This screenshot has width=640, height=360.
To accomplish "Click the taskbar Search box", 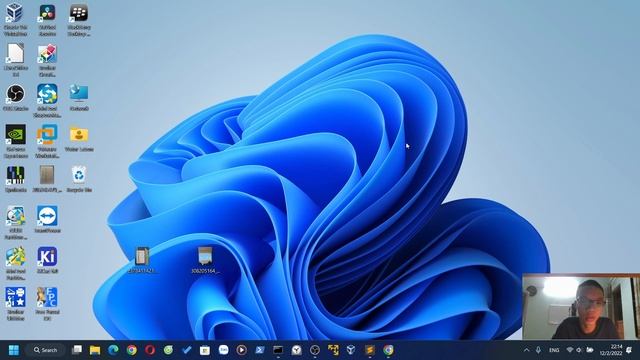I will pos(45,350).
